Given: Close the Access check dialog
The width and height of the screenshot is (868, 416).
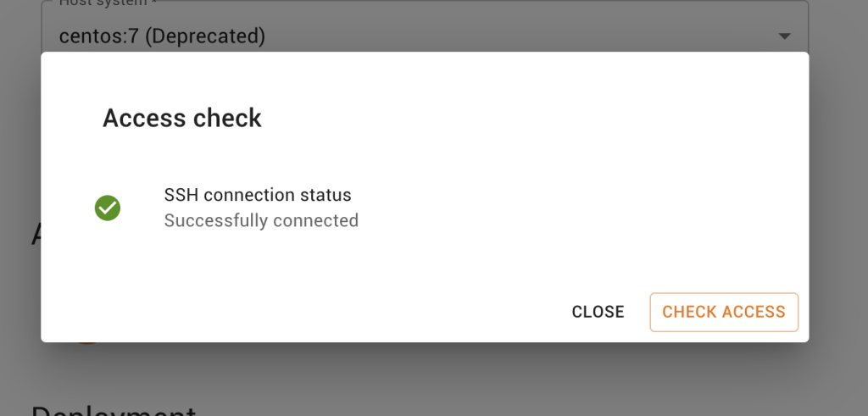Looking at the screenshot, I should 598,312.
